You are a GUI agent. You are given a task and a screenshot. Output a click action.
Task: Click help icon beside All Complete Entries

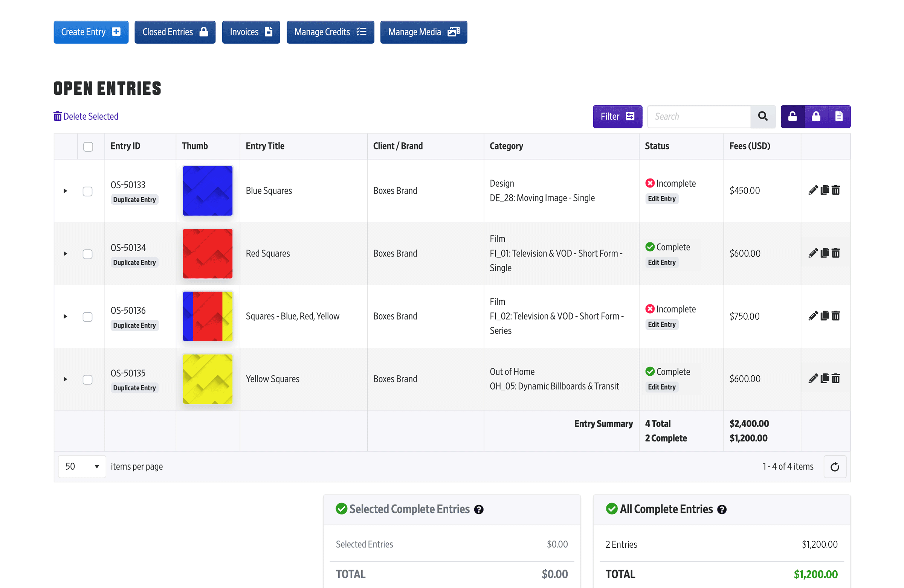[722, 510]
